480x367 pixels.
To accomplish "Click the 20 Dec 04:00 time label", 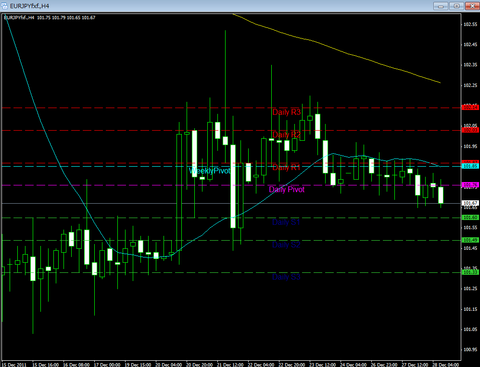I will click(x=169, y=364).
